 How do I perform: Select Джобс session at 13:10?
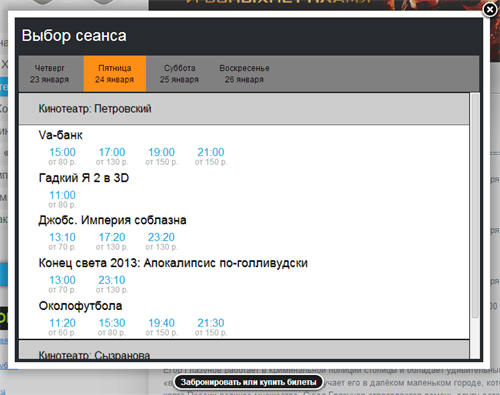click(62, 237)
